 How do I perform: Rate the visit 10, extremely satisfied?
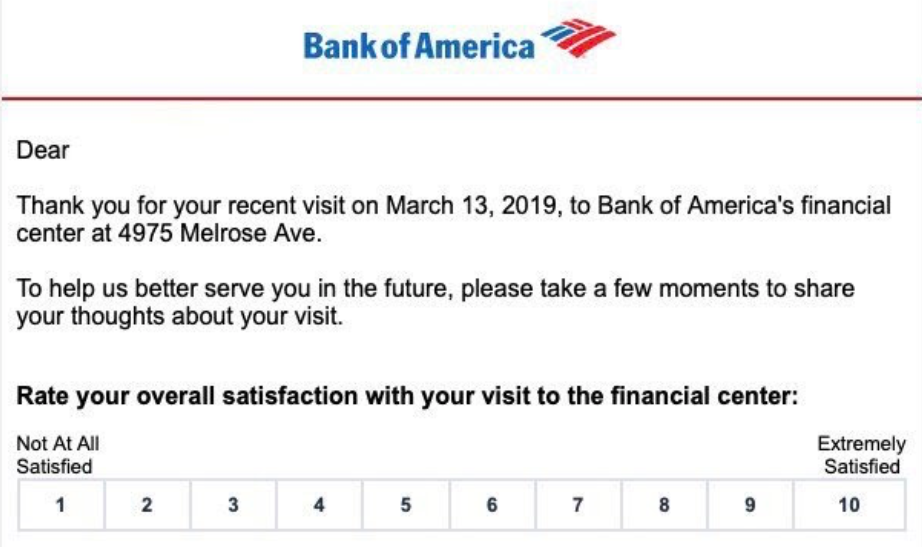pyautogui.click(x=850, y=505)
